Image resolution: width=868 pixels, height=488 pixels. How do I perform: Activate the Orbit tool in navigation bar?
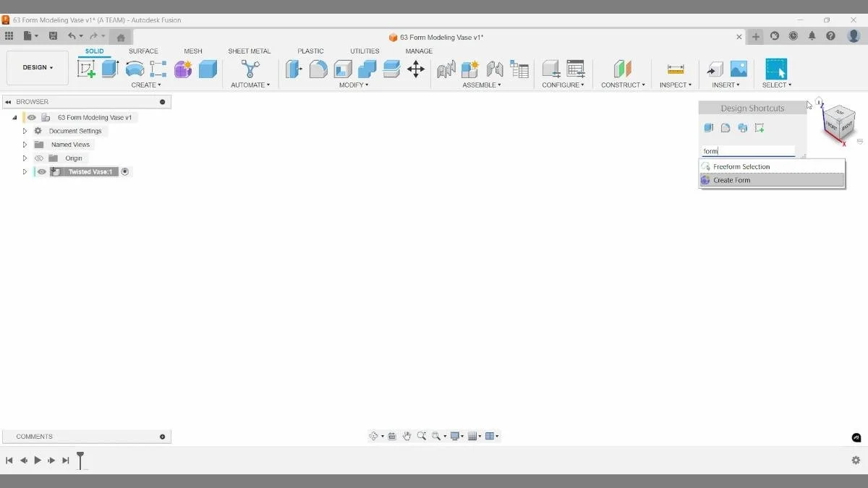pyautogui.click(x=374, y=435)
